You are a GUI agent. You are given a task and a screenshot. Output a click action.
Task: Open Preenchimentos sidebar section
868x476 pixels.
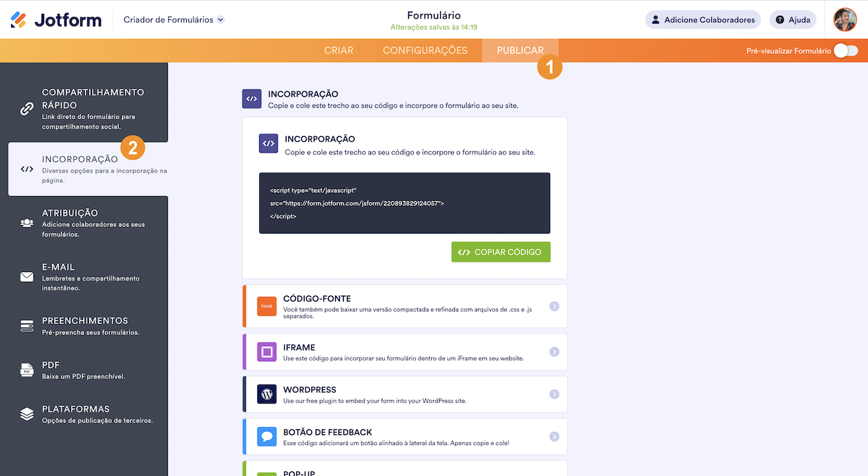click(84, 326)
